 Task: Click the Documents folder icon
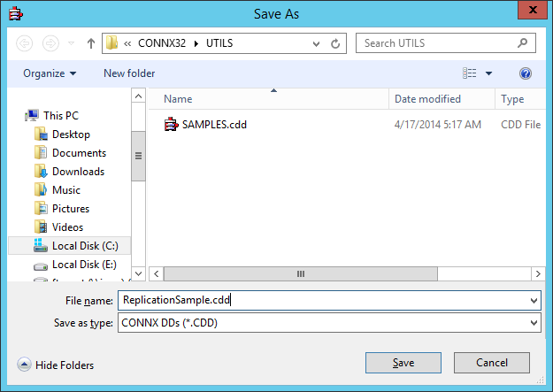tap(41, 153)
